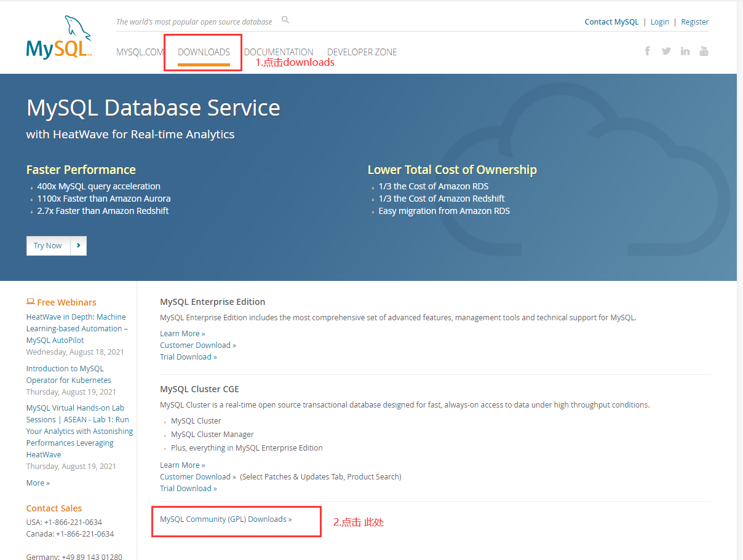
Task: Open the Login link
Action: (x=659, y=22)
